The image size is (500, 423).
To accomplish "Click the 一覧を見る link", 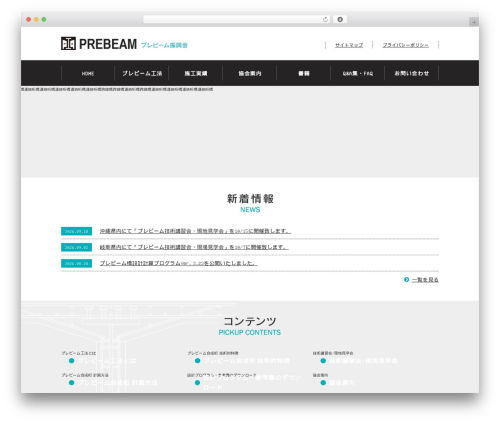I will (x=425, y=280).
